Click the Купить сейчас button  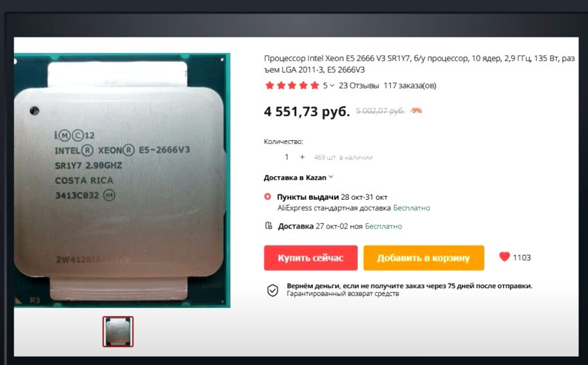click(310, 258)
